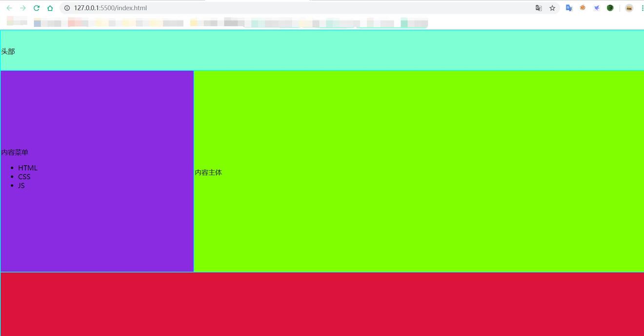Viewport: 644px width, 336px height.
Task: Open the user profile avatar
Action: pyautogui.click(x=629, y=8)
